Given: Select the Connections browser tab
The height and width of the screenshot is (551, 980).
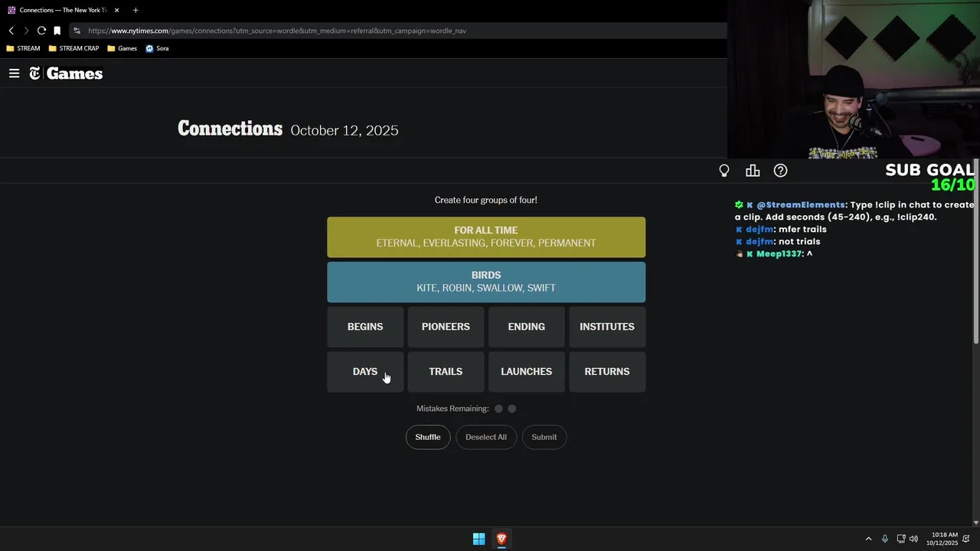Looking at the screenshot, I should tap(63, 10).
